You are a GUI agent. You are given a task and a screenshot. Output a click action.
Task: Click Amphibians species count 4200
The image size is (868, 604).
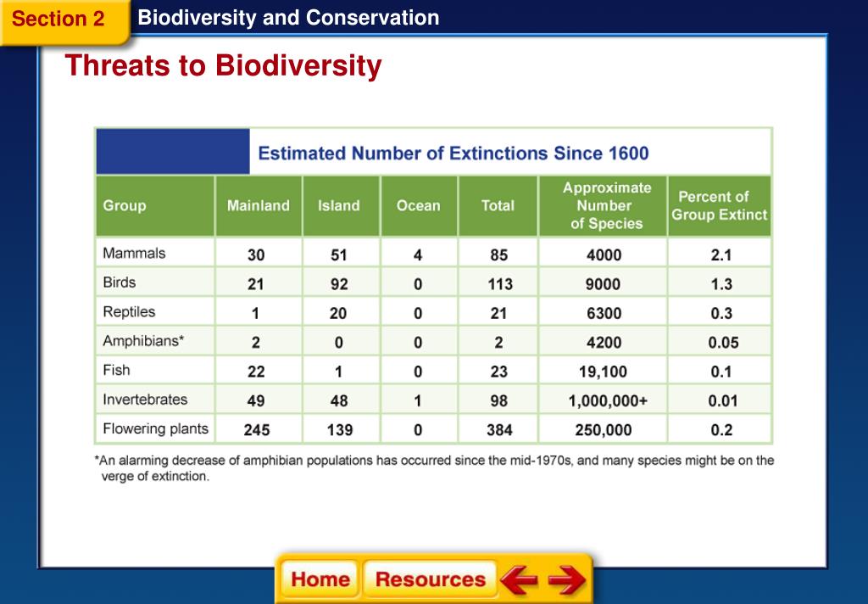tap(604, 343)
